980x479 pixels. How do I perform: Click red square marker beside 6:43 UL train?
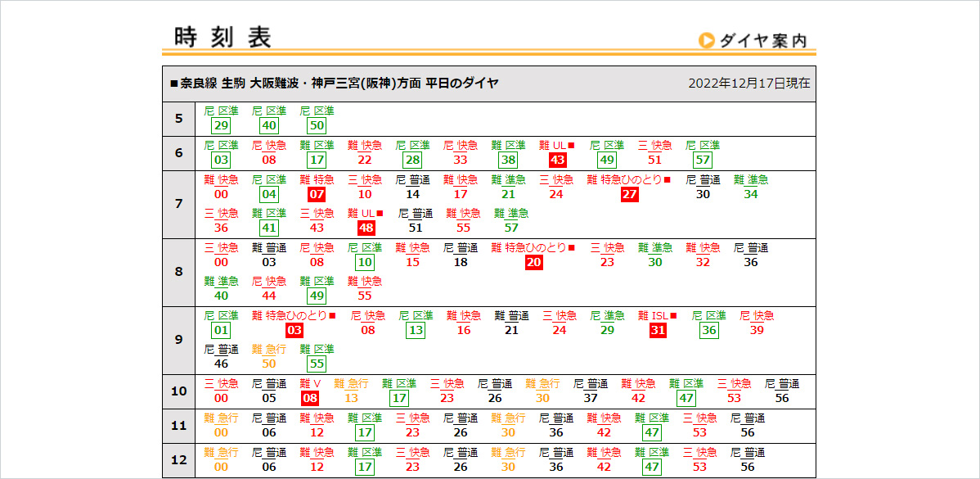click(x=572, y=146)
